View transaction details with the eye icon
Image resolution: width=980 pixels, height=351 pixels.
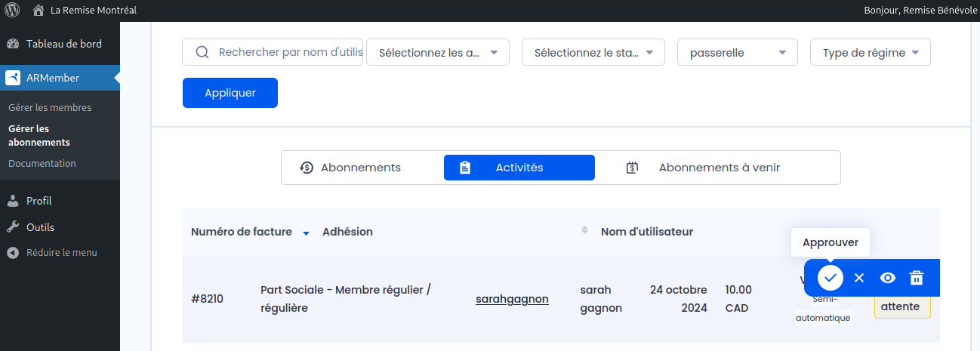point(887,278)
